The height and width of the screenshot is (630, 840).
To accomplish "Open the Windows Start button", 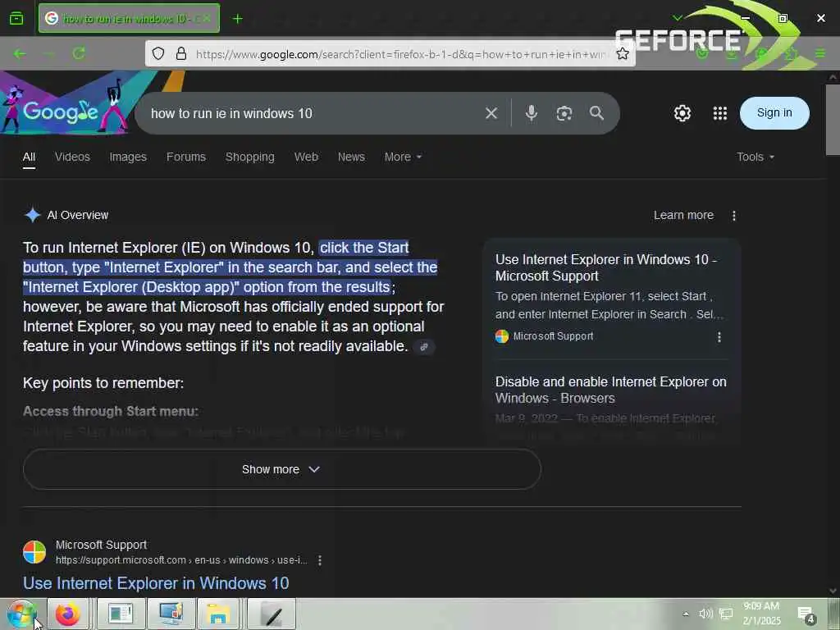I will [x=21, y=614].
